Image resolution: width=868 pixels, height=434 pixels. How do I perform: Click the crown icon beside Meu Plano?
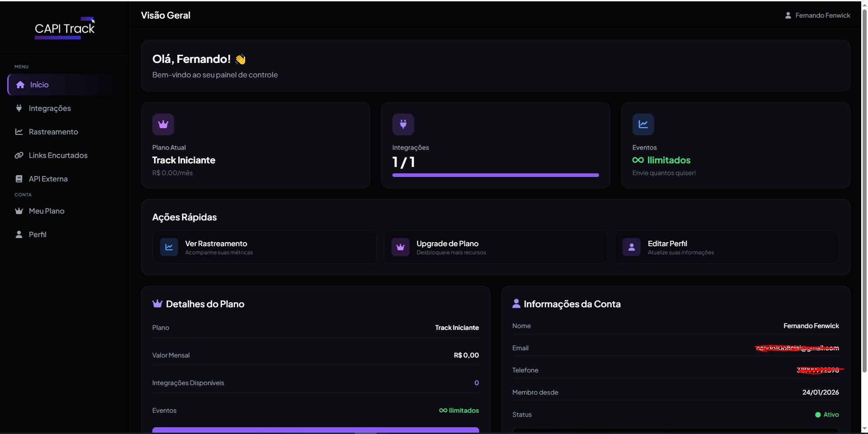pos(19,211)
